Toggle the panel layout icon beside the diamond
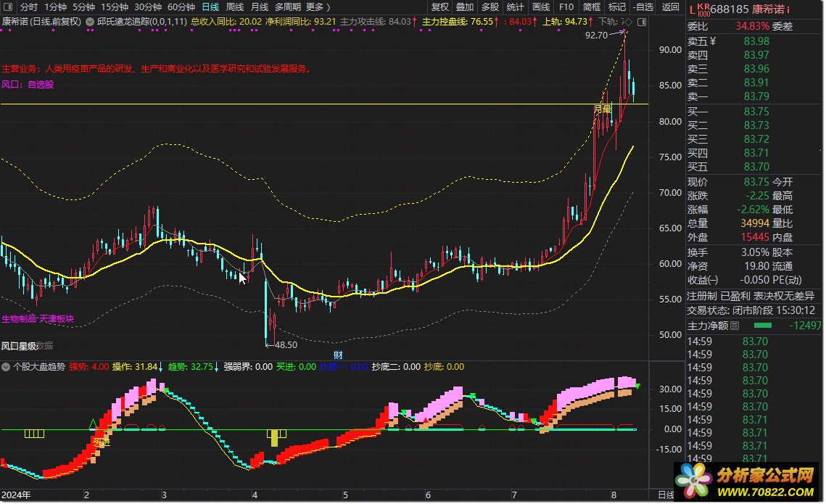The height and width of the screenshot is (504, 826). click(642, 22)
